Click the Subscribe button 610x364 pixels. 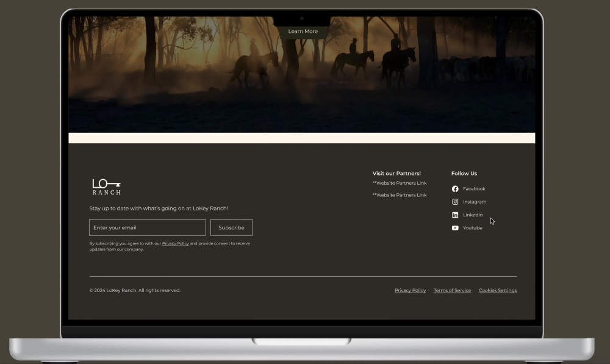[x=231, y=227]
